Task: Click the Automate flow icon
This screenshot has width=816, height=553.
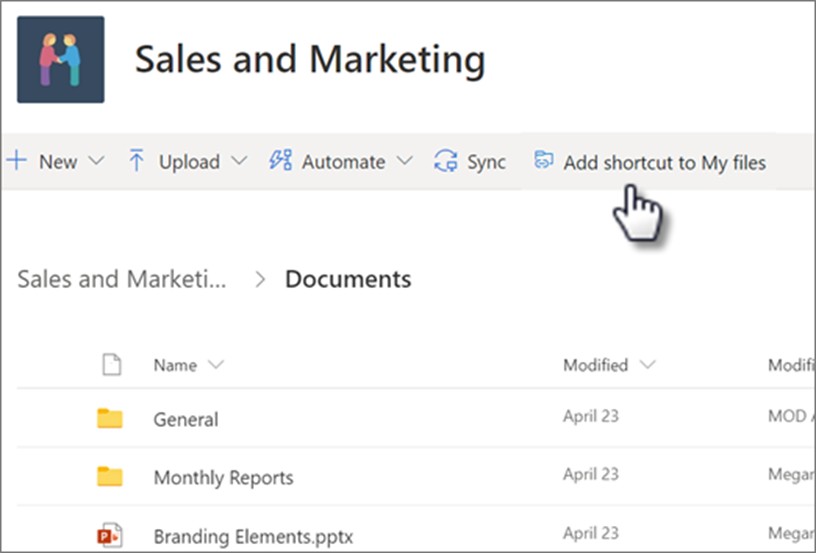Action: click(281, 161)
